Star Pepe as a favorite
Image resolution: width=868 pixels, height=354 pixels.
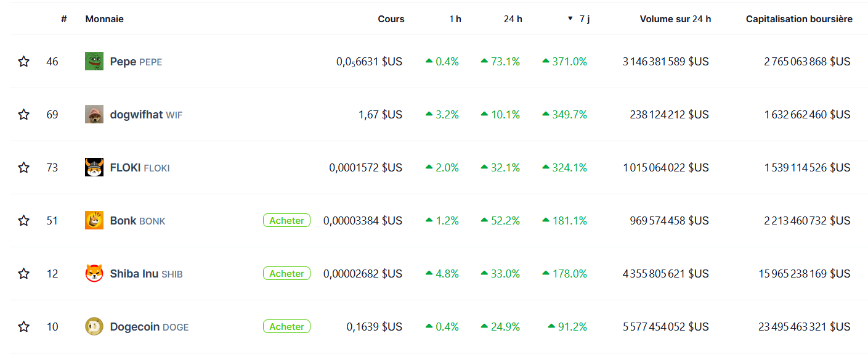tap(23, 62)
